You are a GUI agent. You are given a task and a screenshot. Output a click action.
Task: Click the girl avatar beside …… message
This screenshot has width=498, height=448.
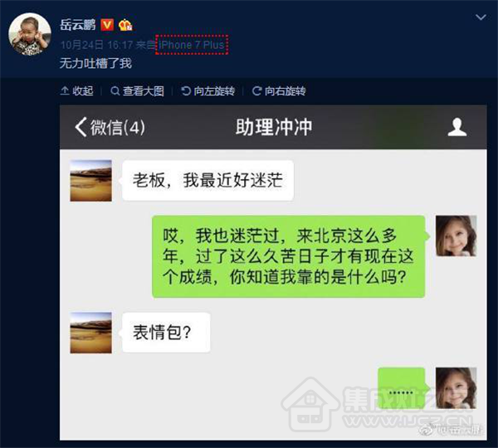456,388
